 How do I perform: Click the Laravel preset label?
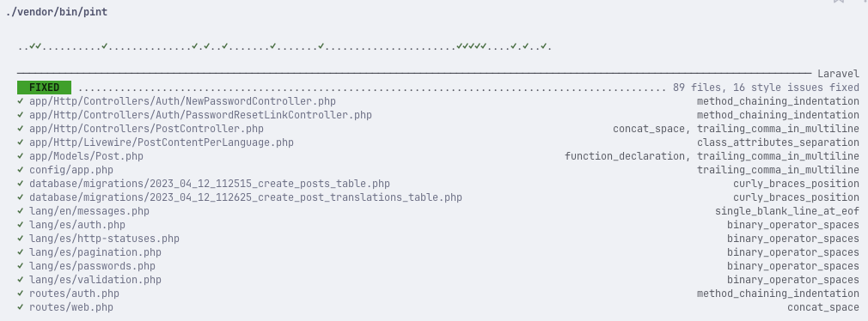(838, 74)
